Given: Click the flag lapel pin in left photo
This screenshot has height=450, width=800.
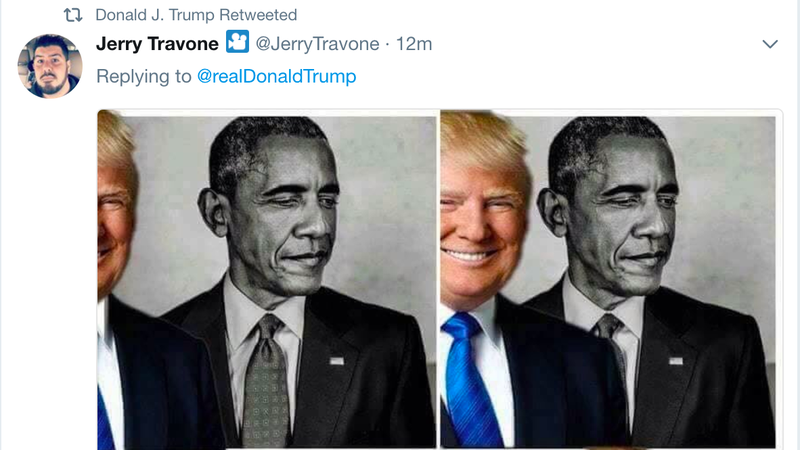Looking at the screenshot, I should point(337,361).
